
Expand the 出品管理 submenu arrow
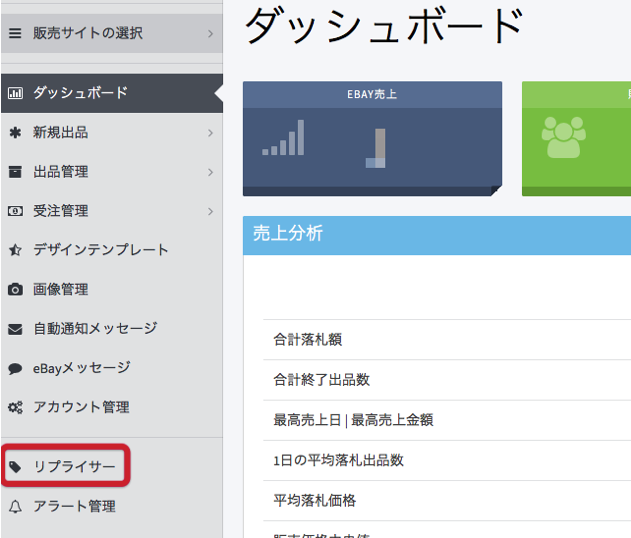tap(210, 172)
